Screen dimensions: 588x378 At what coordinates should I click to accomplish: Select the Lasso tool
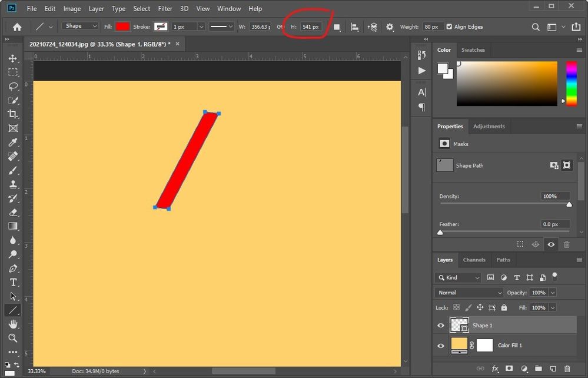[13, 87]
